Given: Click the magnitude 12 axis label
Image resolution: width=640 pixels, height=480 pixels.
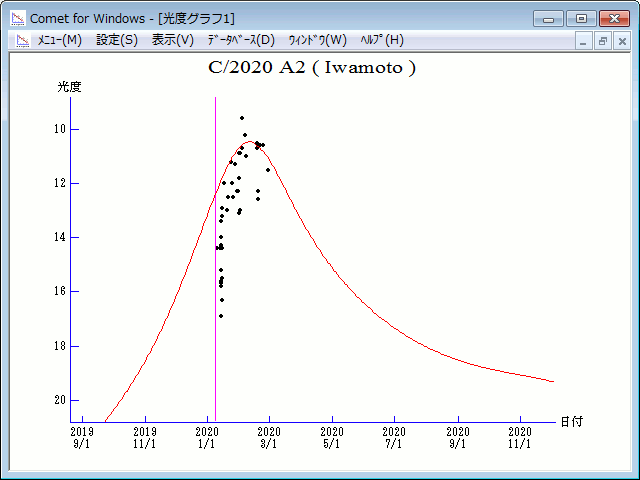Looking at the screenshot, I should (60, 183).
